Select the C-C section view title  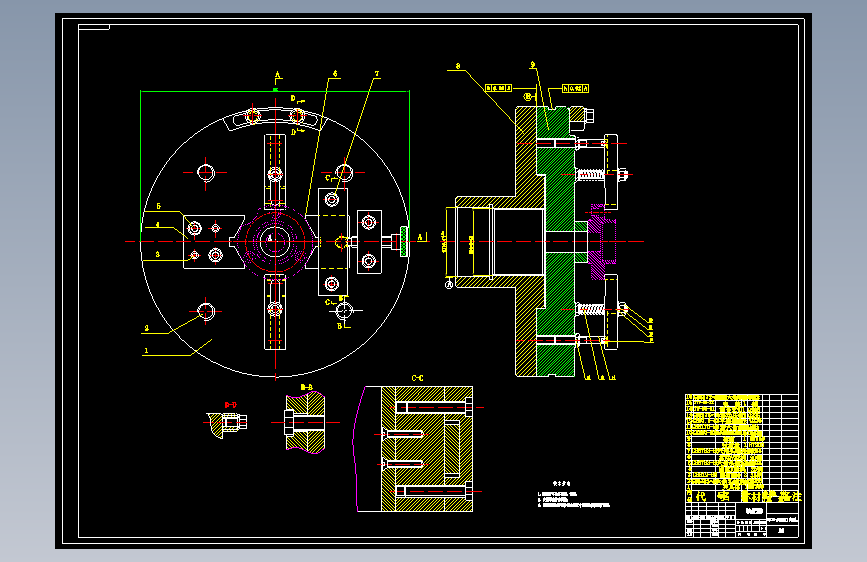pyautogui.click(x=417, y=378)
